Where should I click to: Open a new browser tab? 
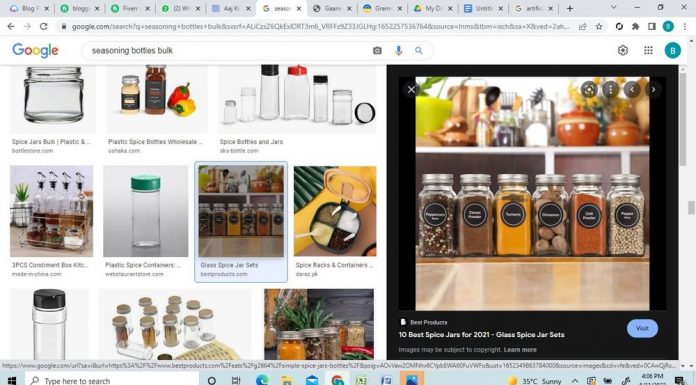(x=570, y=8)
